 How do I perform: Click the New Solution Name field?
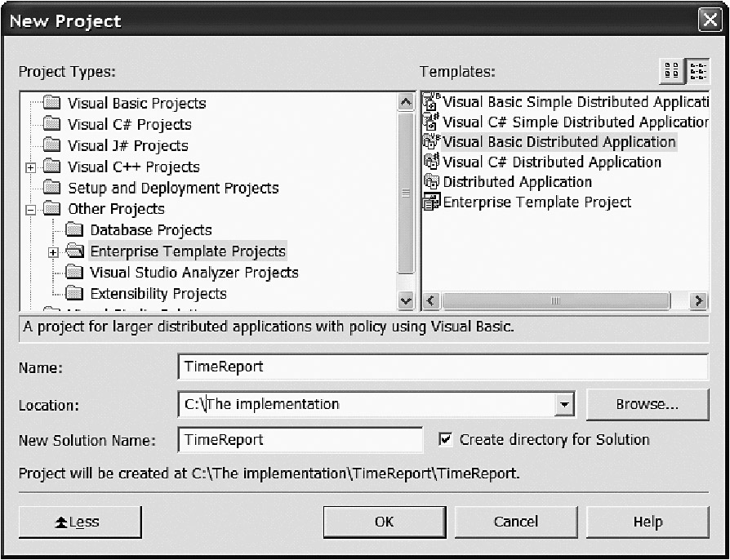[x=300, y=440]
